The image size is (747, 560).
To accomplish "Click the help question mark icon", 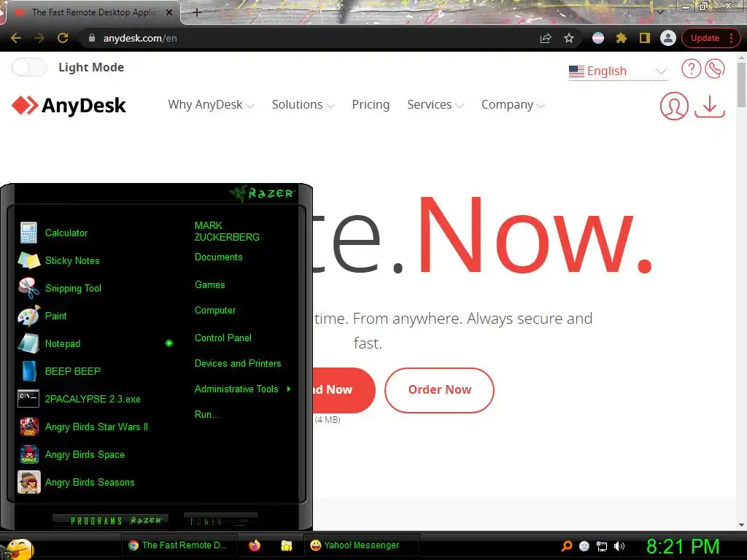I will (691, 69).
